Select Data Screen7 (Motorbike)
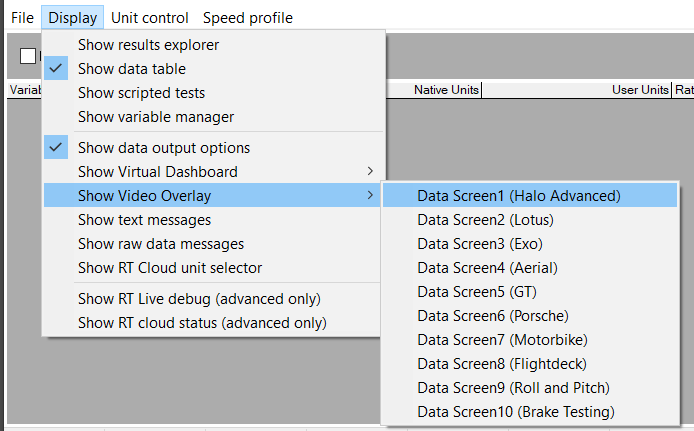The image size is (694, 431). tap(502, 340)
